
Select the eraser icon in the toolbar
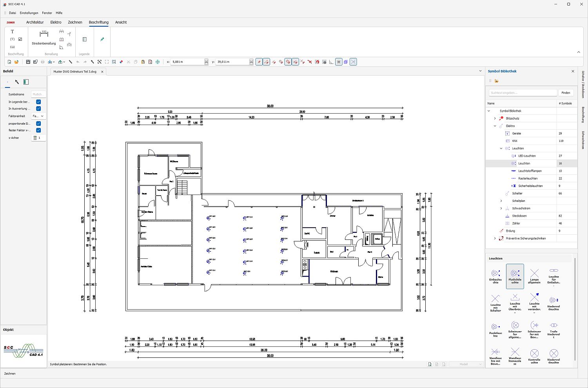(121, 62)
